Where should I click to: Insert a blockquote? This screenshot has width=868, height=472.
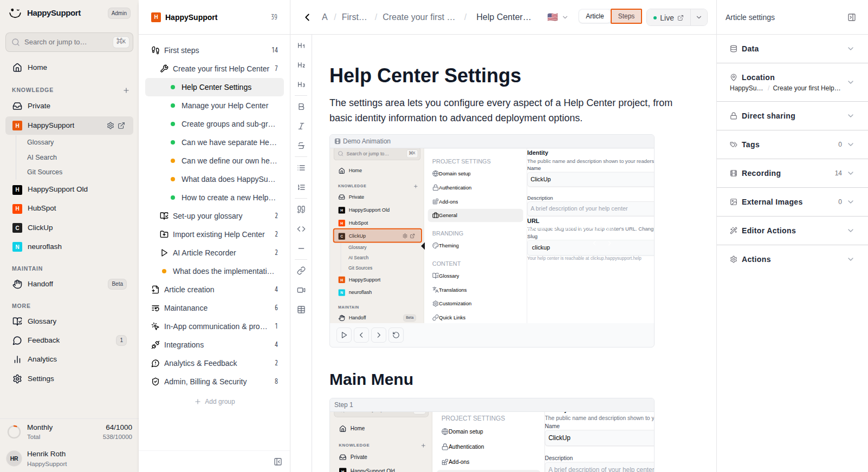[301, 209]
